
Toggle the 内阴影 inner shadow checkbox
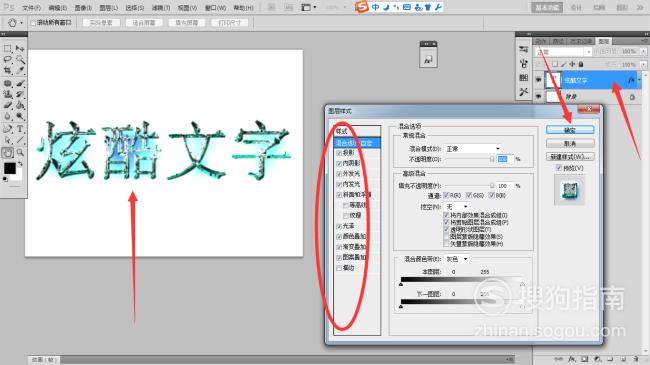pyautogui.click(x=339, y=163)
